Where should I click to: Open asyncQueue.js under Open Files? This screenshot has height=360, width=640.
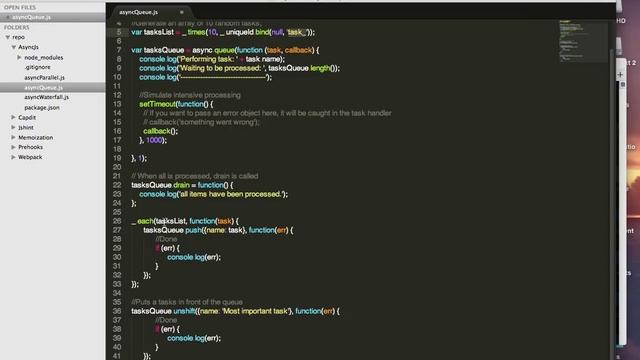(31, 17)
